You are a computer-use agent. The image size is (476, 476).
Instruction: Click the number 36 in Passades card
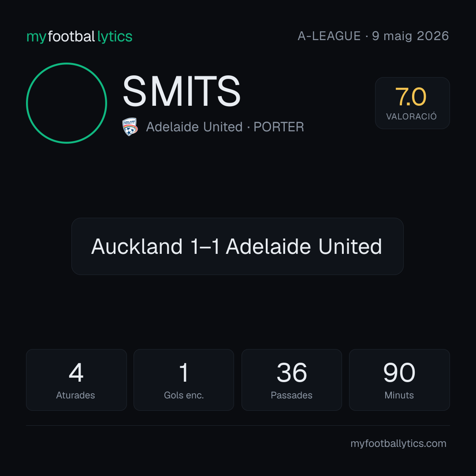pyautogui.click(x=292, y=372)
